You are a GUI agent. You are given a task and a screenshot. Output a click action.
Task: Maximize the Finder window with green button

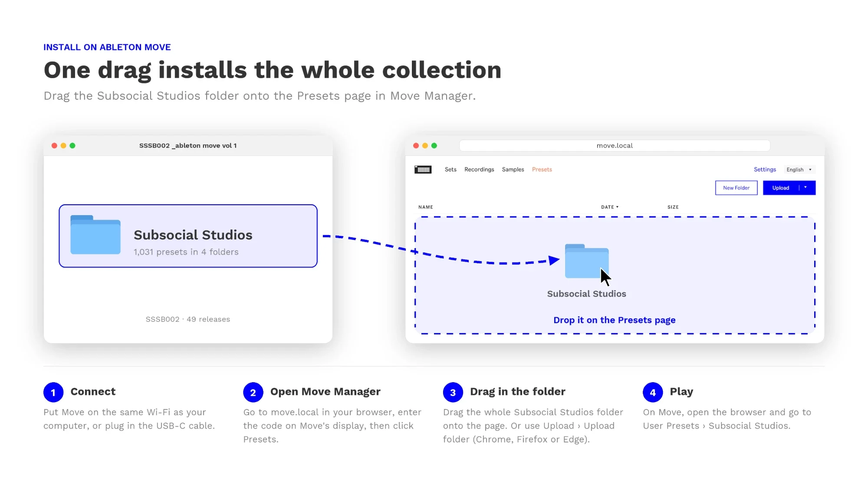pos(72,146)
